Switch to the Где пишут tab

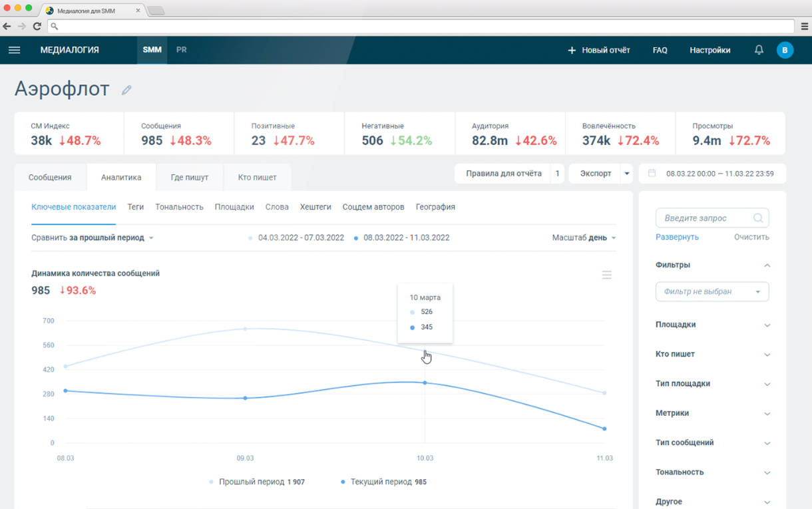tap(189, 178)
